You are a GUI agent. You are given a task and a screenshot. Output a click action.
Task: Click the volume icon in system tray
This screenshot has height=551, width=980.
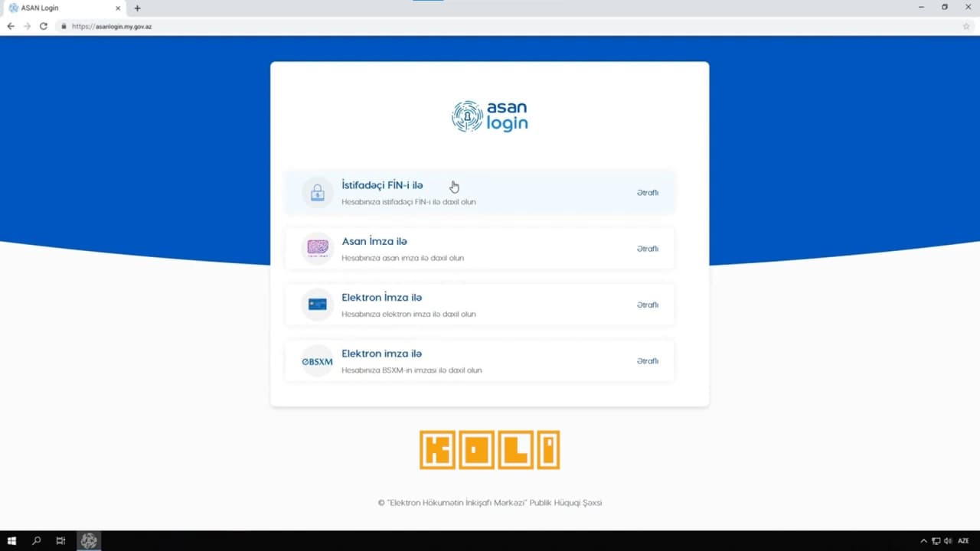(948, 541)
